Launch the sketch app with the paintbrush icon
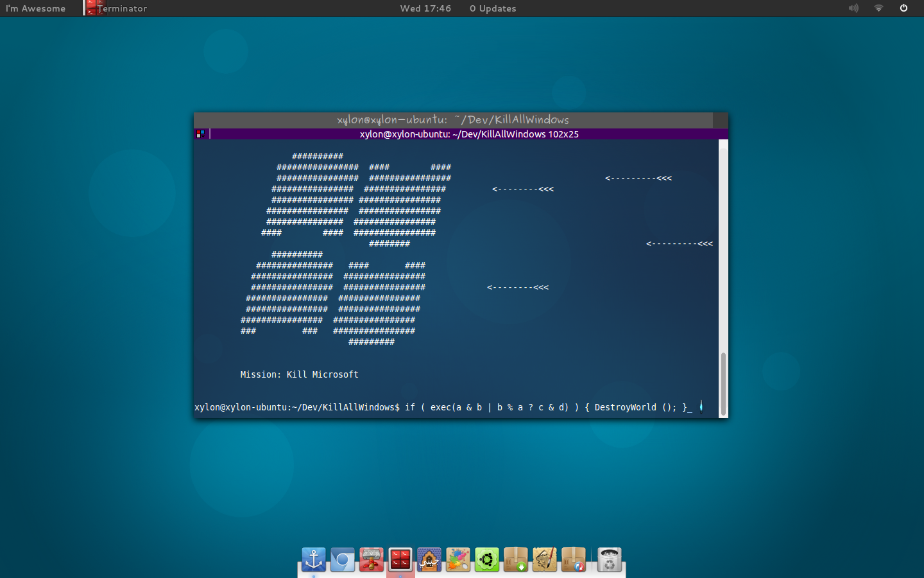Image resolution: width=924 pixels, height=578 pixels. tap(544, 560)
